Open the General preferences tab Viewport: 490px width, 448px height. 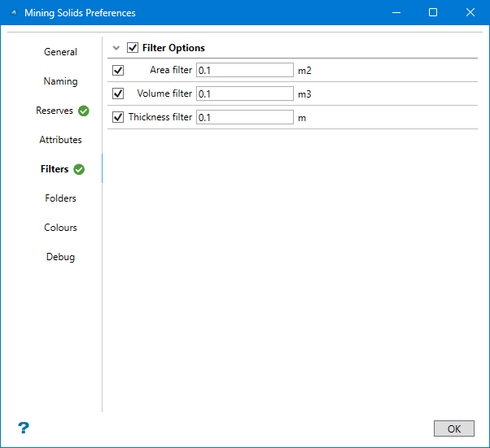click(60, 52)
